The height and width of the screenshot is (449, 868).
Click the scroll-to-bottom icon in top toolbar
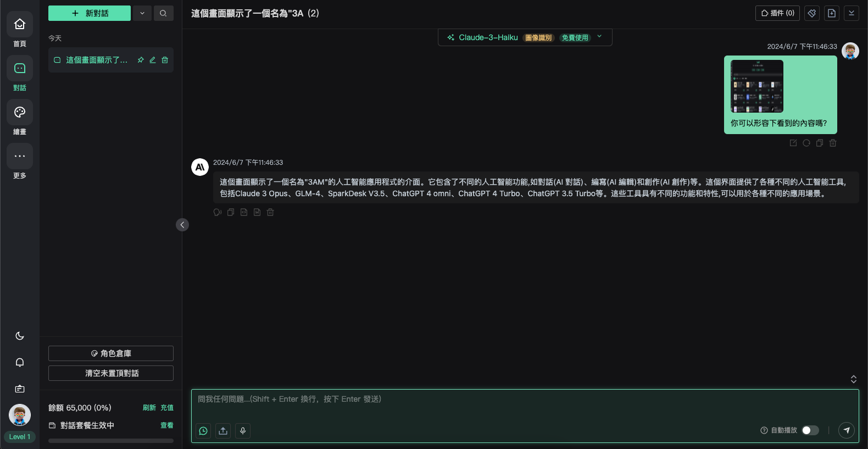point(852,13)
